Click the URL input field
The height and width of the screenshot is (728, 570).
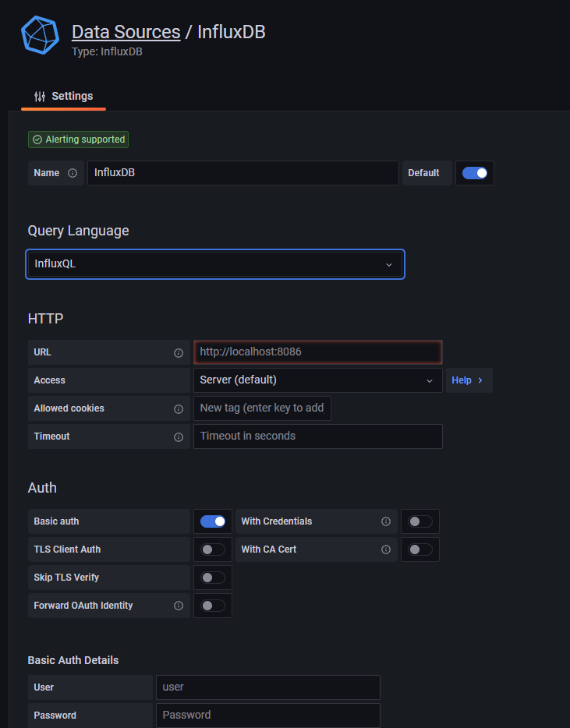[317, 352]
